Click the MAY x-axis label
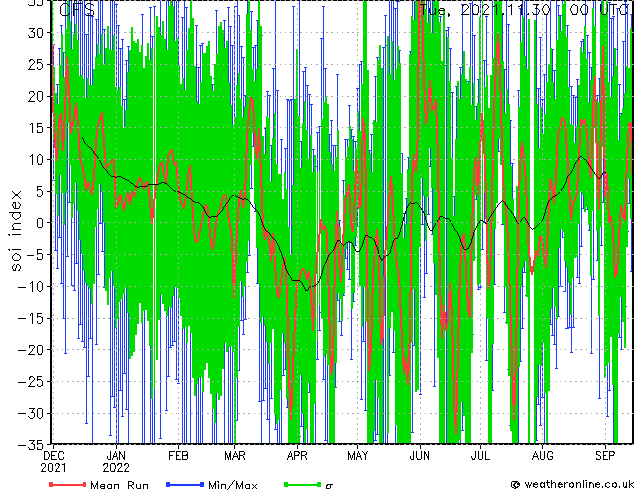Screen dimensions: 634x490 [358, 456]
